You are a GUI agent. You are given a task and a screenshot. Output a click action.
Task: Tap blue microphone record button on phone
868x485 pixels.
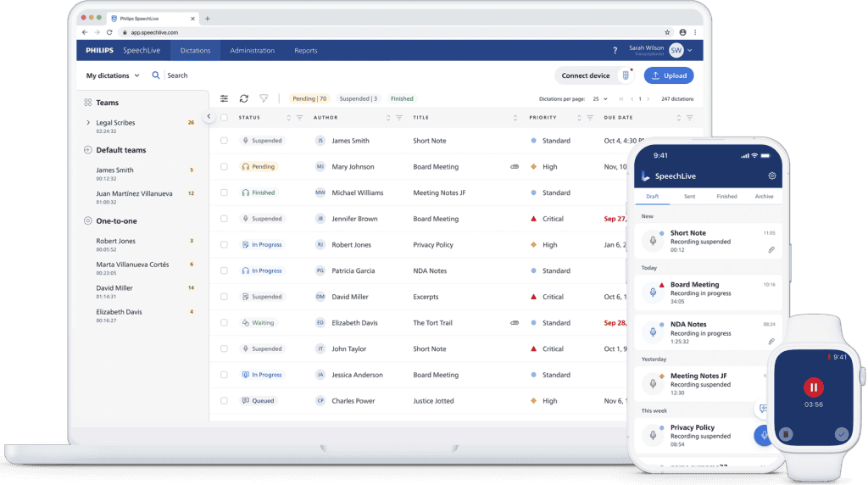(x=762, y=435)
